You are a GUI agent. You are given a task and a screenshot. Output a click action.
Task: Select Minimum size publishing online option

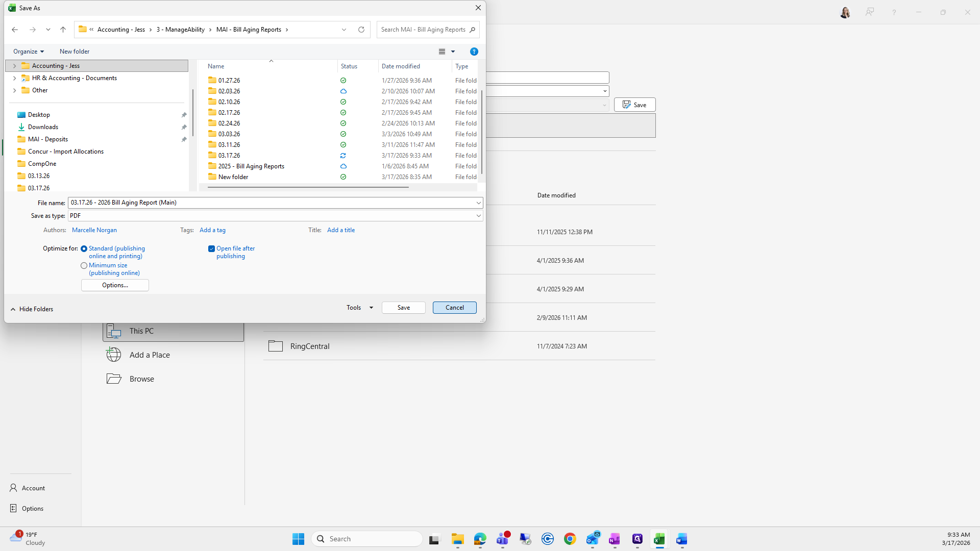tap(84, 266)
